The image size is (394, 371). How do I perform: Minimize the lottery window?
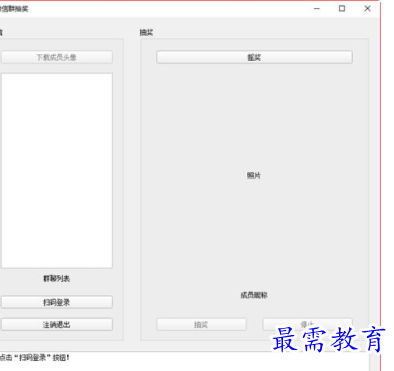pos(317,9)
